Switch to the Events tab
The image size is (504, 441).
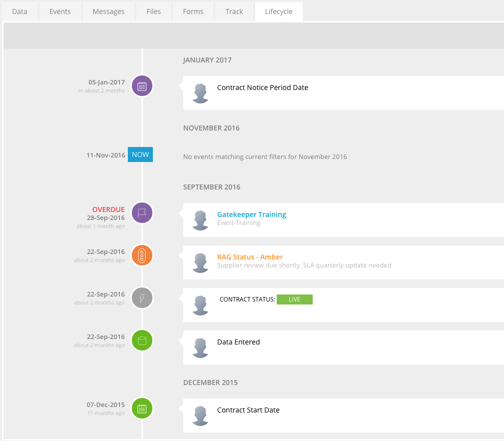point(60,11)
